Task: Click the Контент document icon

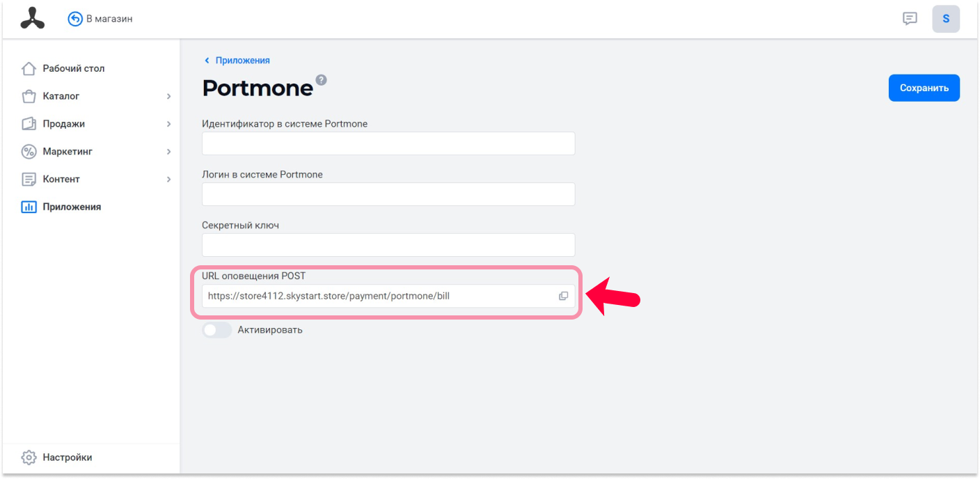Action: tap(29, 180)
